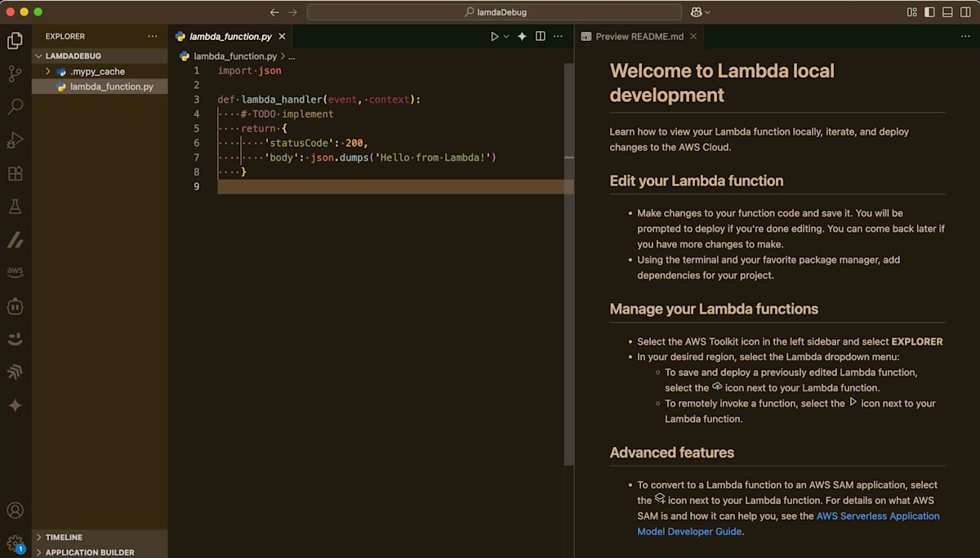
Task: Click the EXPLORER sidebar title
Action: pos(65,37)
